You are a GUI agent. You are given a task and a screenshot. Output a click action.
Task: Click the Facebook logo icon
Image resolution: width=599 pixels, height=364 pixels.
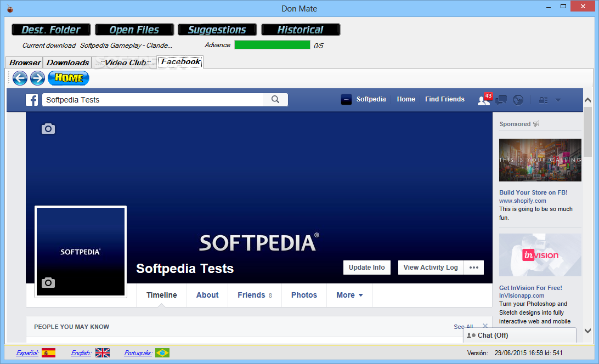(32, 100)
